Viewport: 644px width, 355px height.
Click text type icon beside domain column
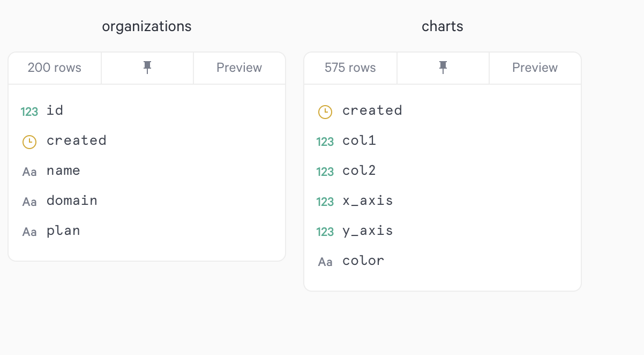[x=29, y=202]
